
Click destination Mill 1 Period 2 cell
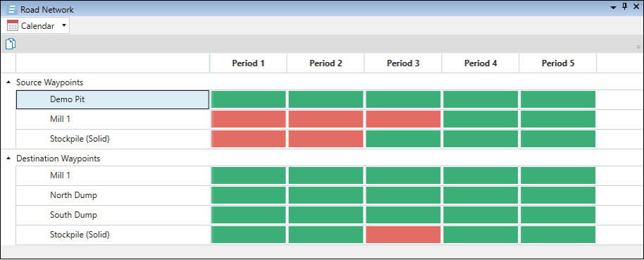(326, 175)
